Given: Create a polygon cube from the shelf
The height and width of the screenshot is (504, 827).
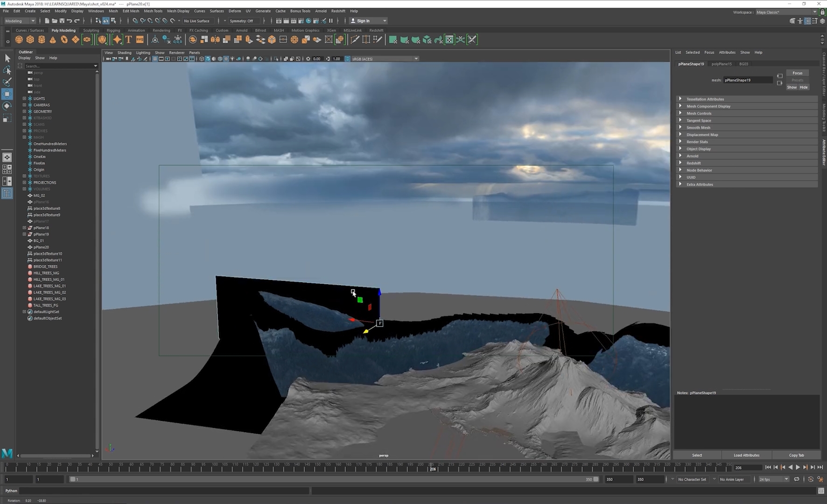Looking at the screenshot, I should point(30,40).
